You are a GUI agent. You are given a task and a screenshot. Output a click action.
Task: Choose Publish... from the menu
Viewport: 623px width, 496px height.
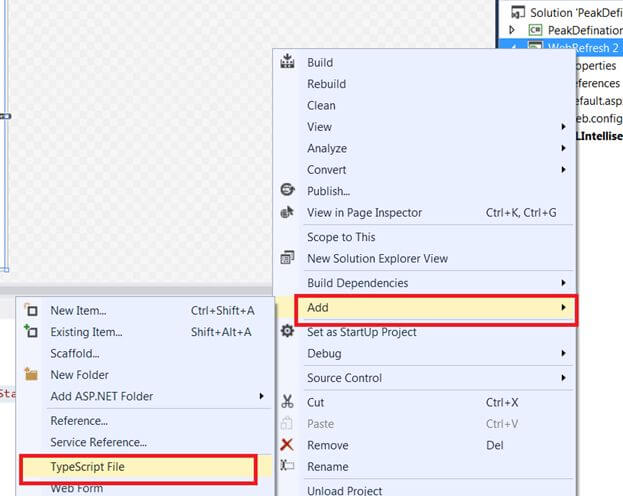[x=425, y=191]
